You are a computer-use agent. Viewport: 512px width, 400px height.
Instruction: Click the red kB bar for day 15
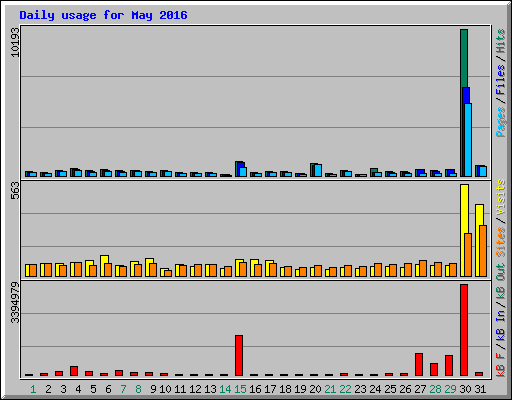(x=239, y=356)
